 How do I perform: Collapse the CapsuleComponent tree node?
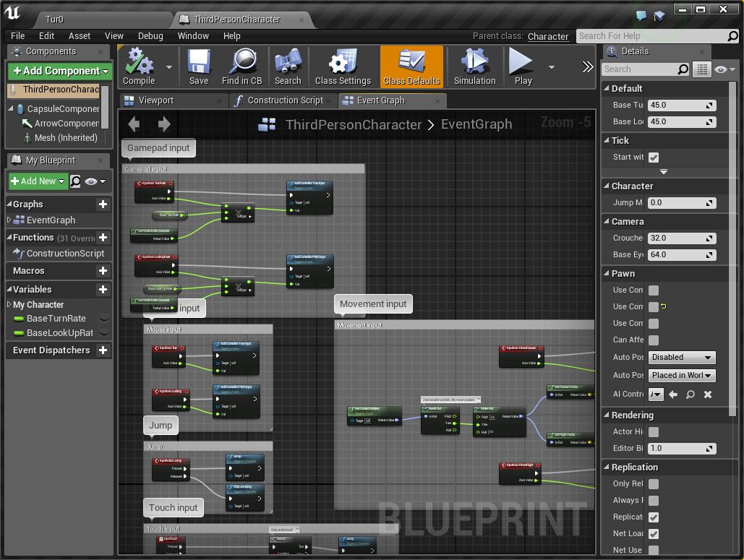click(x=11, y=108)
